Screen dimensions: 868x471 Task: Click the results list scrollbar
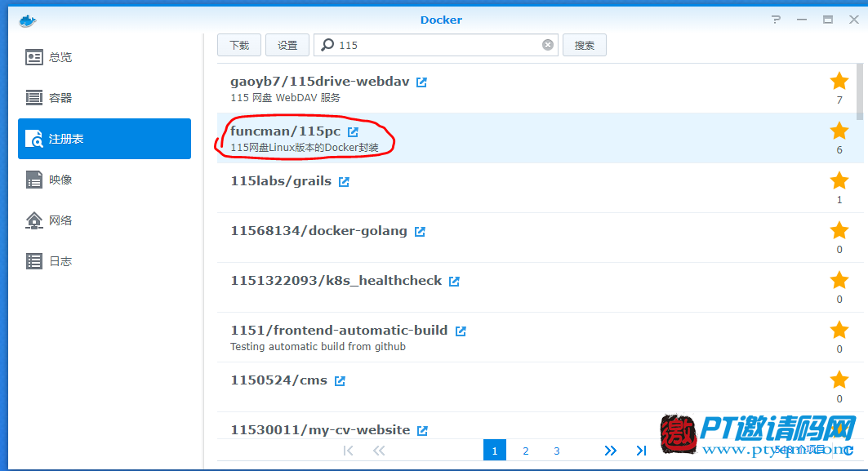pos(860,91)
